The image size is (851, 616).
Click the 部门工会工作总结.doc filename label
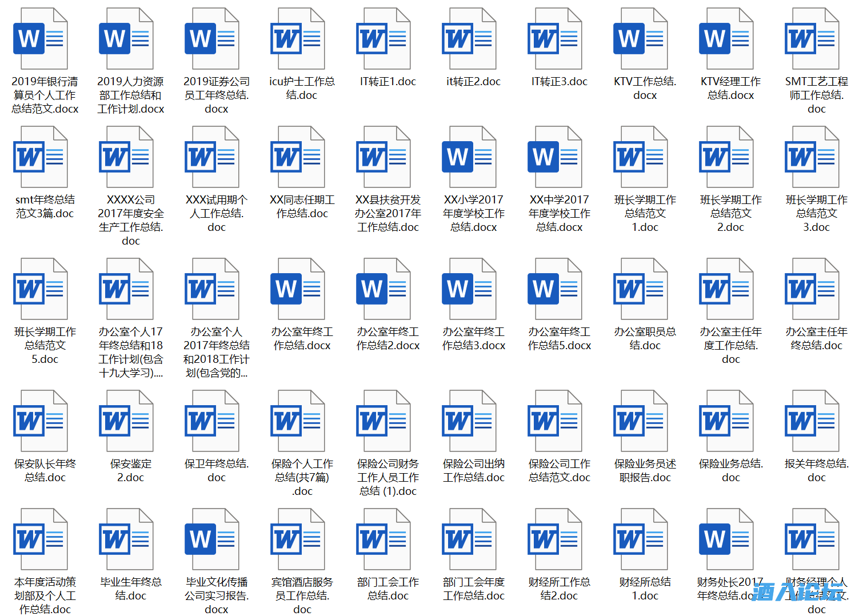pos(387,589)
